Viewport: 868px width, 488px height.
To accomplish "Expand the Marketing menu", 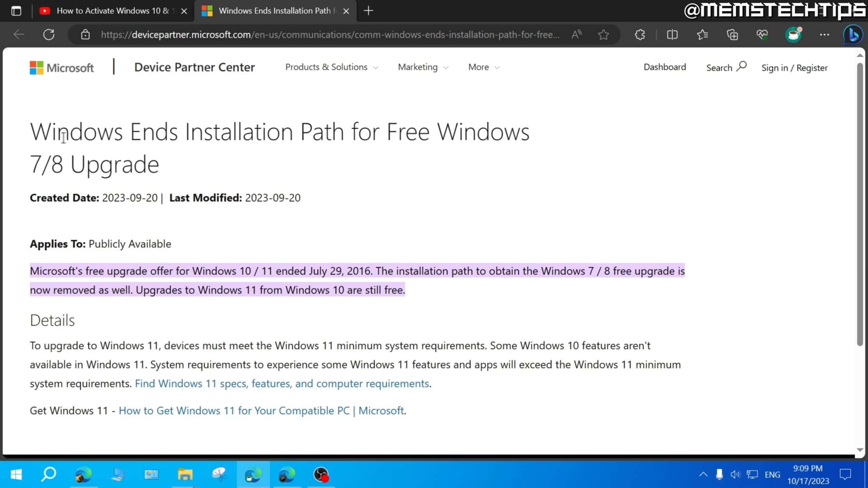I will point(423,67).
